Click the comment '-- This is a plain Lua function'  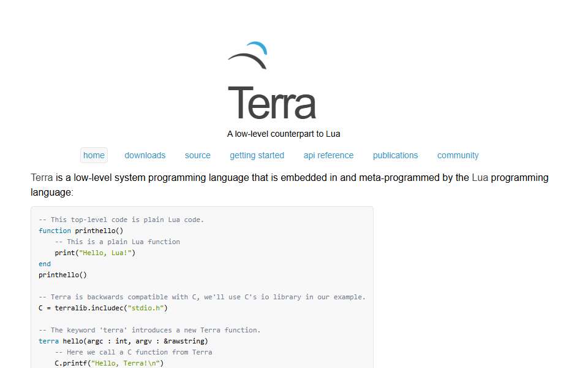(118, 242)
